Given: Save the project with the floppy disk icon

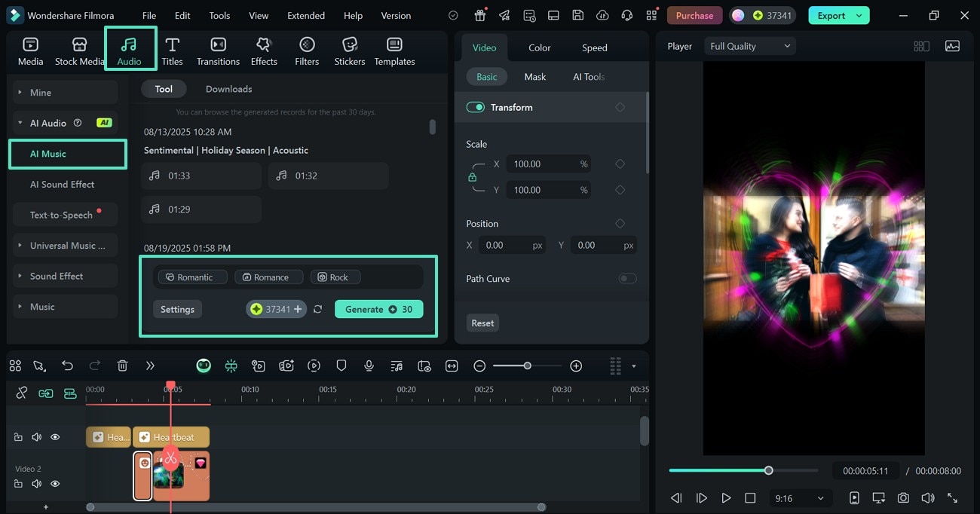Looking at the screenshot, I should click(577, 15).
